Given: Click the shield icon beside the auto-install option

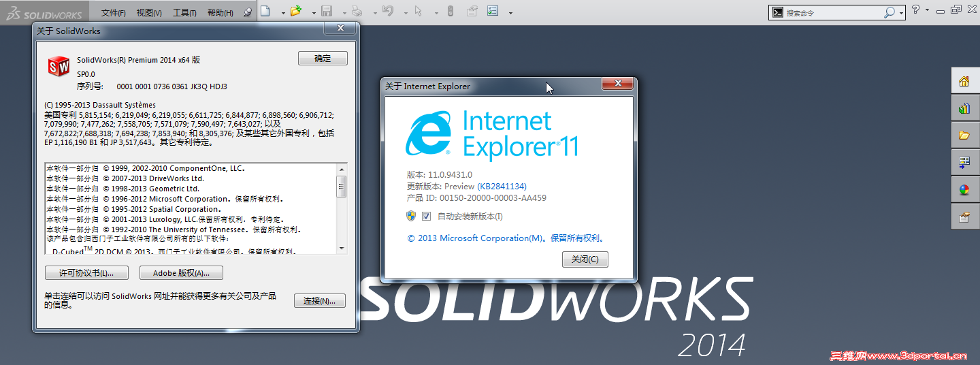Looking at the screenshot, I should [411, 216].
